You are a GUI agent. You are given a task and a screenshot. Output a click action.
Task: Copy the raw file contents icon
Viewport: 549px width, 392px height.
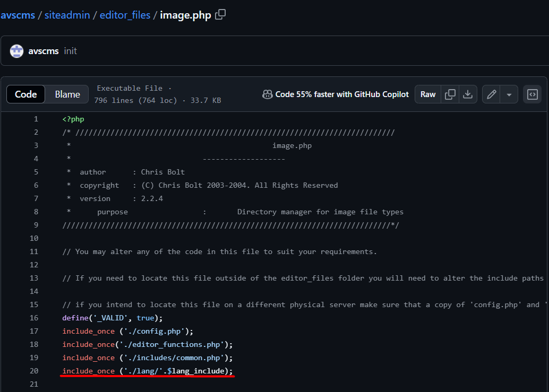pos(450,94)
